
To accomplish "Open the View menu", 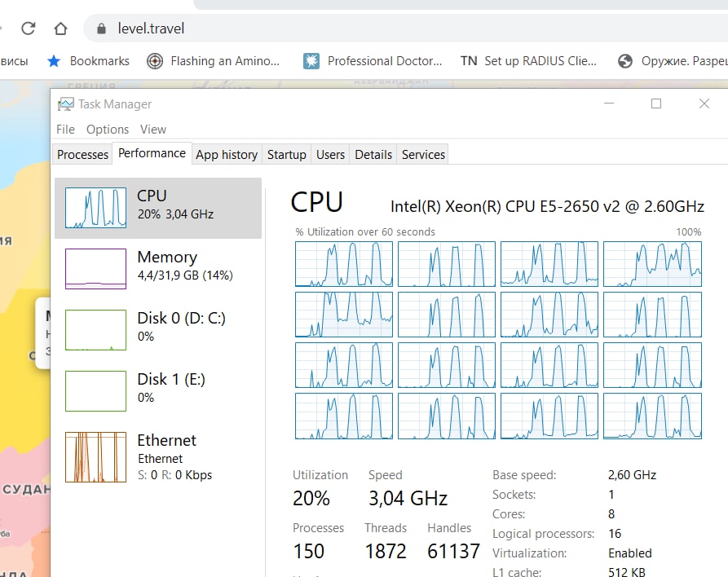I will coord(153,129).
